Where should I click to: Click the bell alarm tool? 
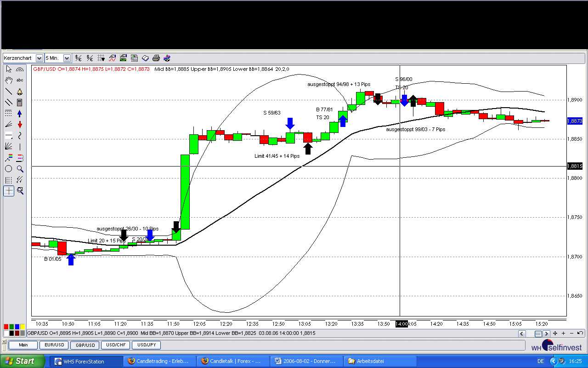pos(20,92)
